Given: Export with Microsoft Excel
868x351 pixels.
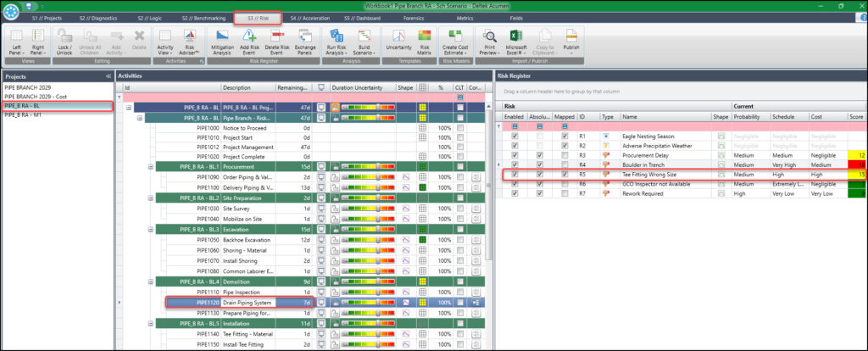Looking at the screenshot, I should [516, 41].
